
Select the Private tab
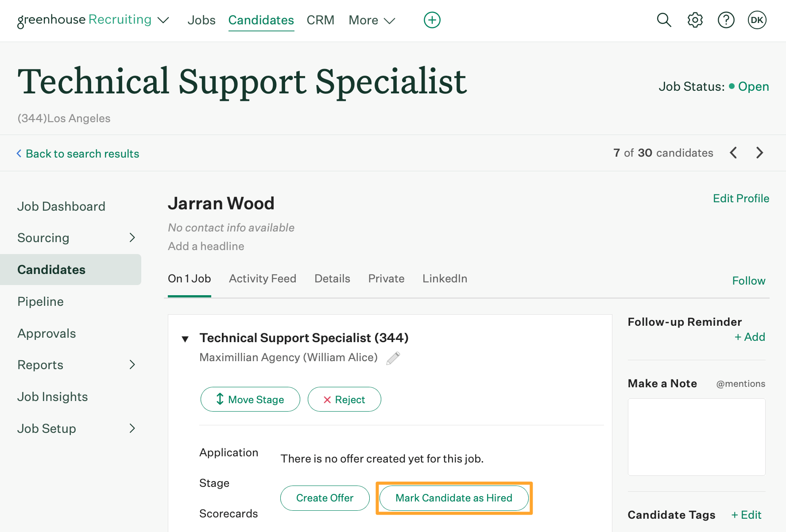(x=386, y=278)
